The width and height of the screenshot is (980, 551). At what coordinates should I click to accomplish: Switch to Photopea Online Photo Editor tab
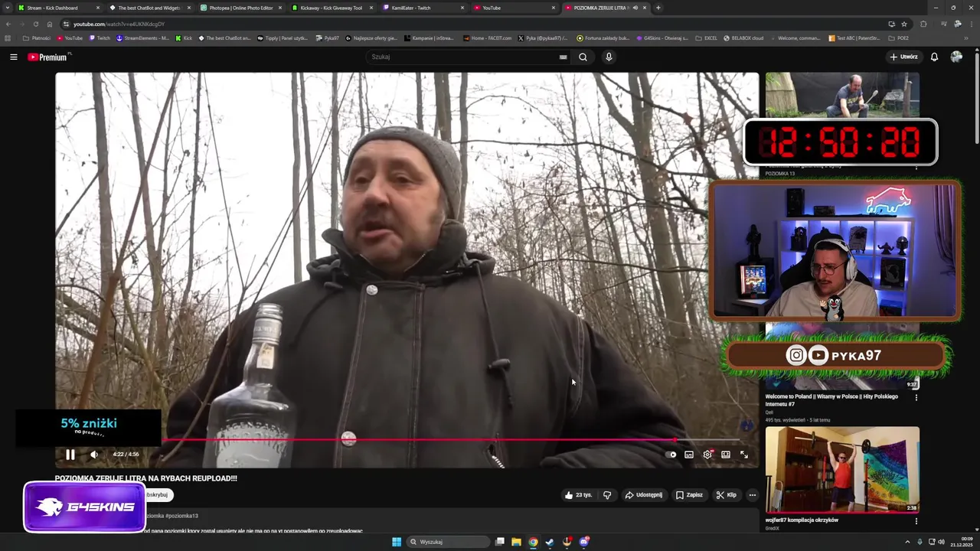coord(241,8)
